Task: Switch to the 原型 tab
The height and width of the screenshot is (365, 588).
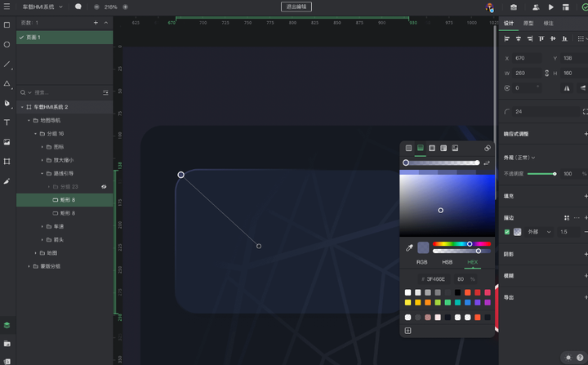Action: 528,23
